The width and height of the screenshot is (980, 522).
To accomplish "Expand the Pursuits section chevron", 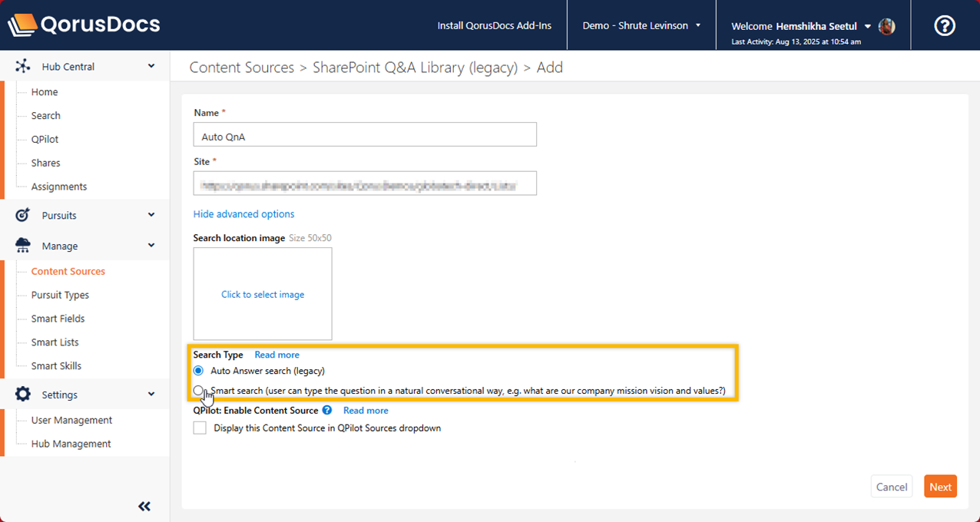I will click(151, 215).
